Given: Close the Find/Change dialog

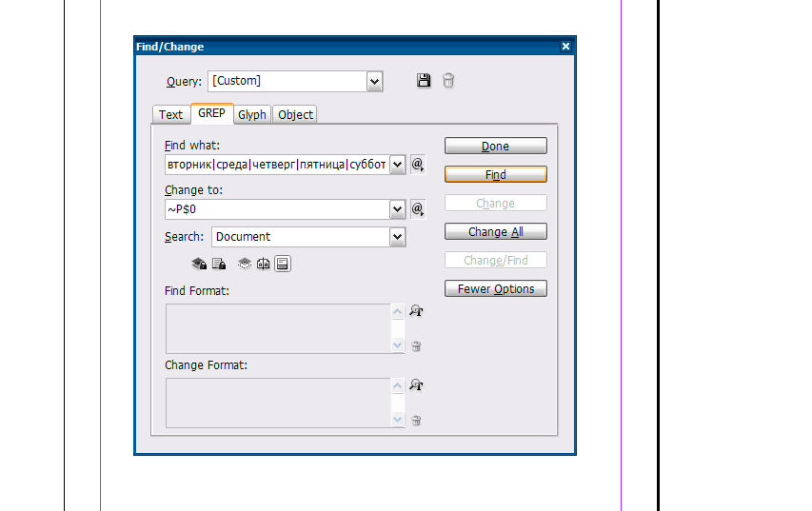Looking at the screenshot, I should (x=565, y=46).
